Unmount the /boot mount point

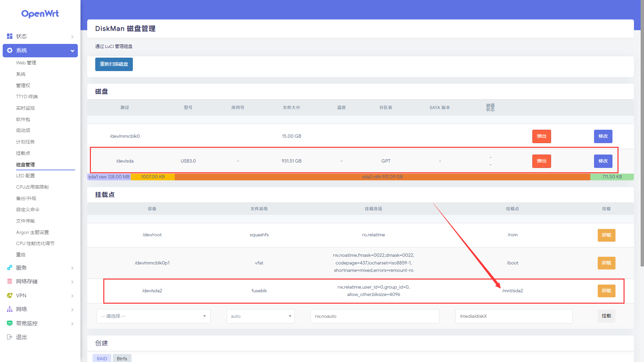[x=606, y=263]
